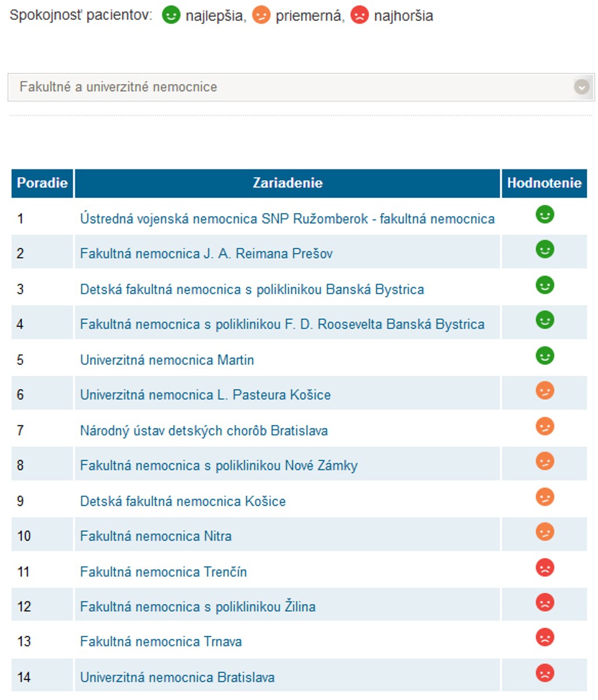Open Fakultná nemocnica s poliklinikou Žilina
The width and height of the screenshot is (598, 700).
[x=197, y=607]
